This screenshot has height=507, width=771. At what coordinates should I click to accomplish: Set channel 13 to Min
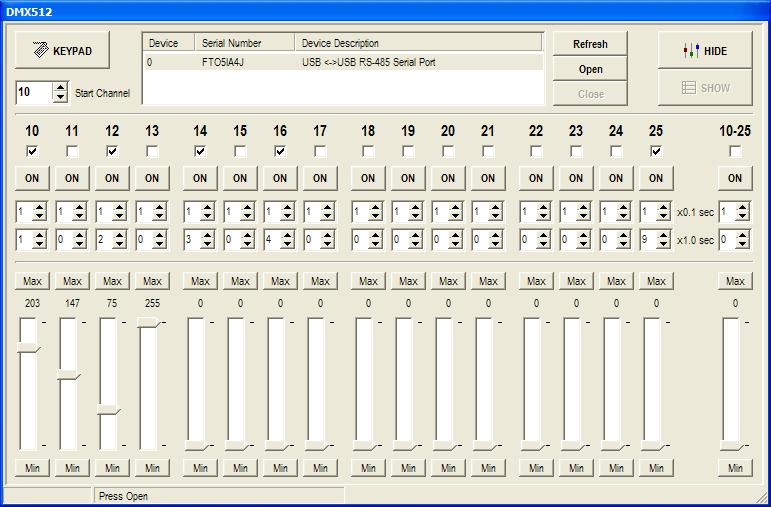point(152,468)
